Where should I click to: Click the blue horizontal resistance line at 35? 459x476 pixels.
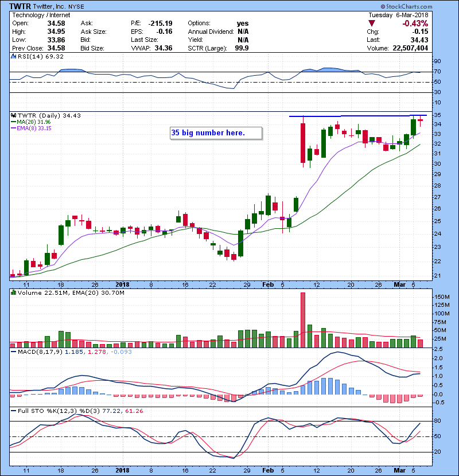point(358,116)
